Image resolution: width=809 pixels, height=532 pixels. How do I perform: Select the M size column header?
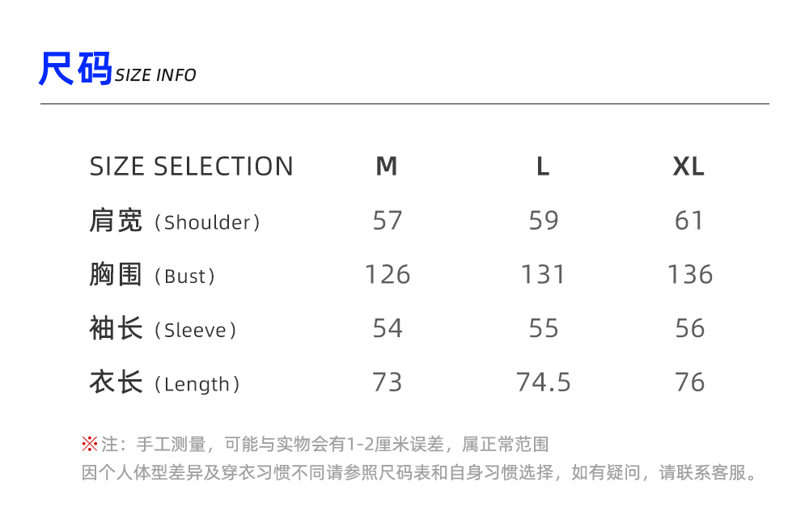point(387,167)
